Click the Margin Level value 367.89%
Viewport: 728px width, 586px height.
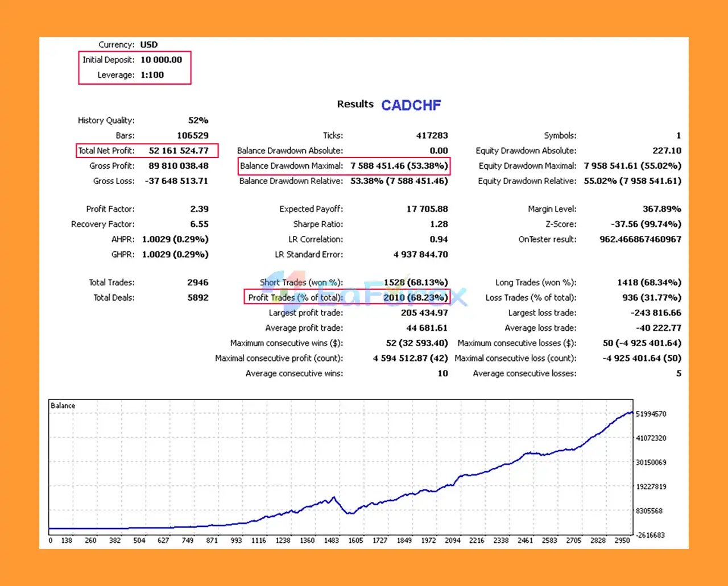[661, 209]
